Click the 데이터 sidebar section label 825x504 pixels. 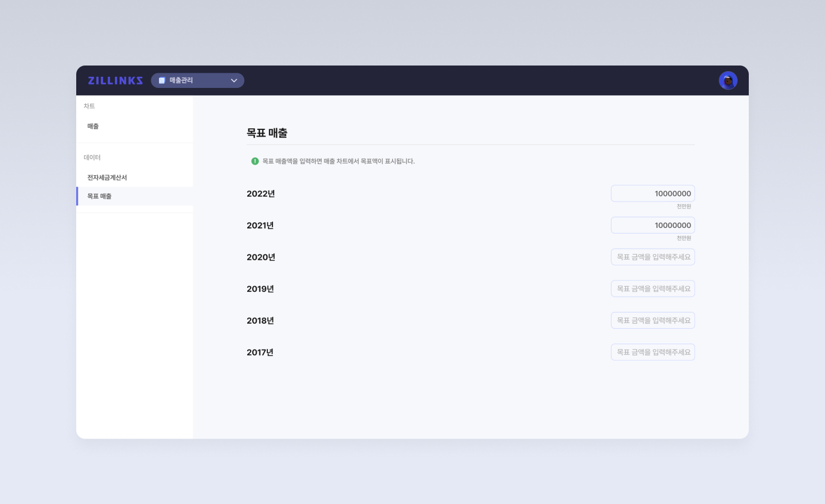(92, 158)
